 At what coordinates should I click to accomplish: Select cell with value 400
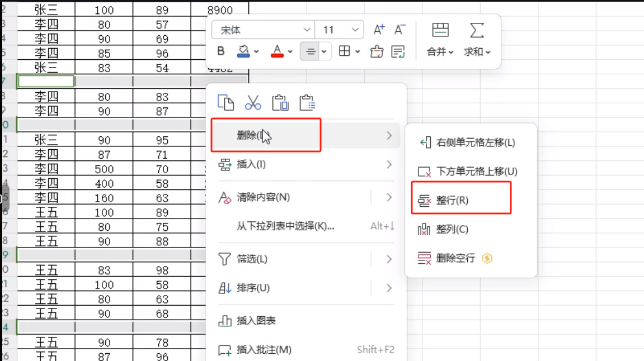104,183
